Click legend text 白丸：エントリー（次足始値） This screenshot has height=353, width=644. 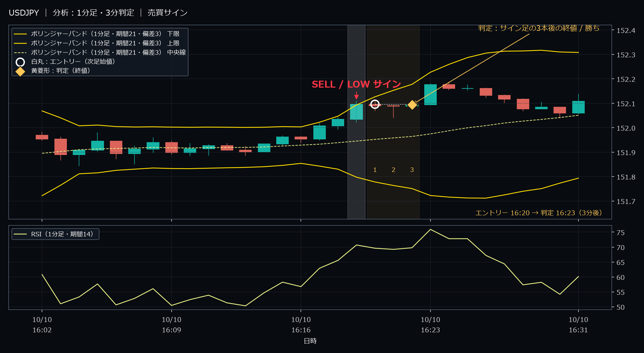point(73,61)
